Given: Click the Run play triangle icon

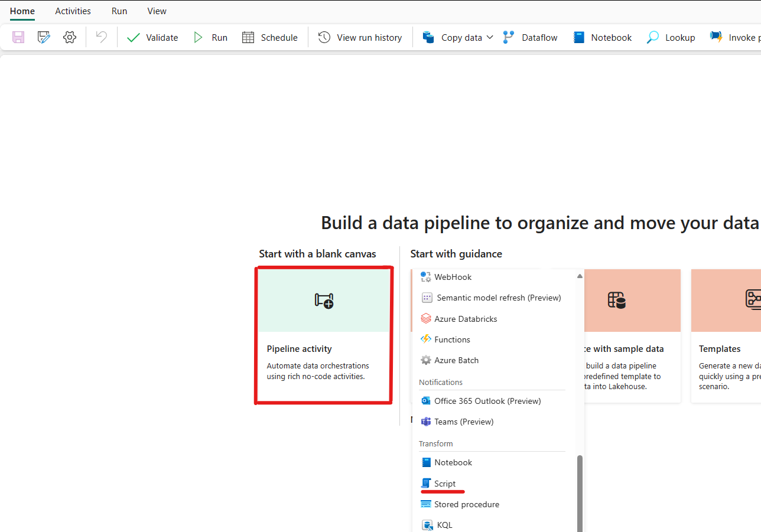Looking at the screenshot, I should [198, 37].
